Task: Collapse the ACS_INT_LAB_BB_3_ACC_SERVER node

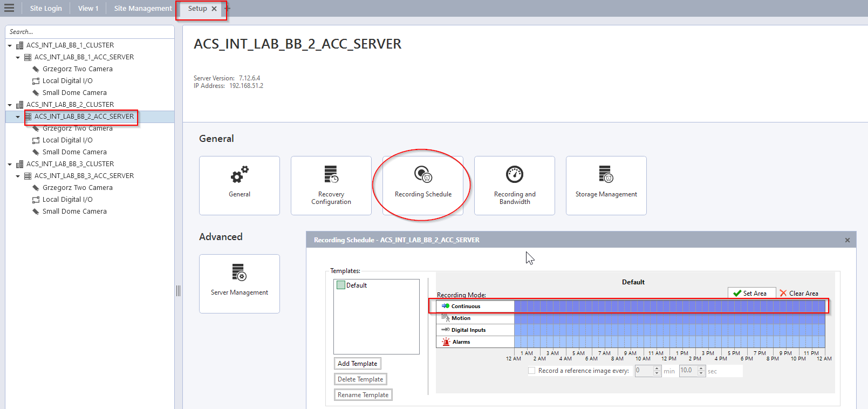Action: click(x=18, y=176)
